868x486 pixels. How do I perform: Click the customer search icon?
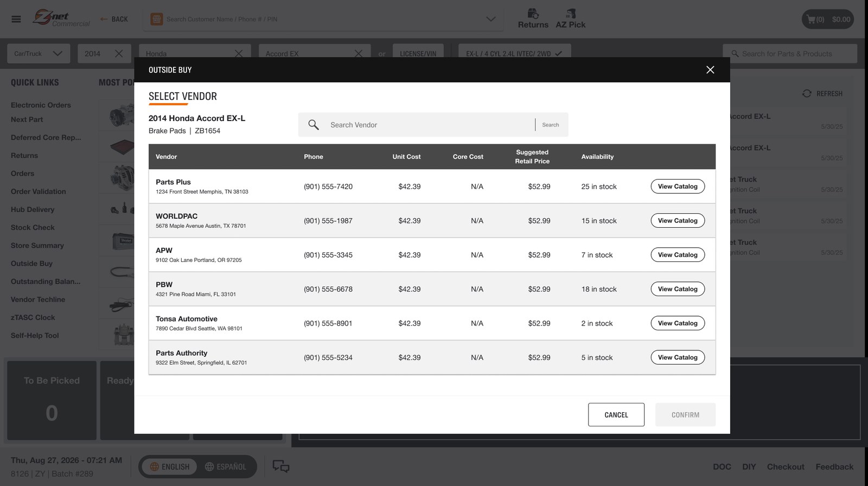(x=156, y=19)
